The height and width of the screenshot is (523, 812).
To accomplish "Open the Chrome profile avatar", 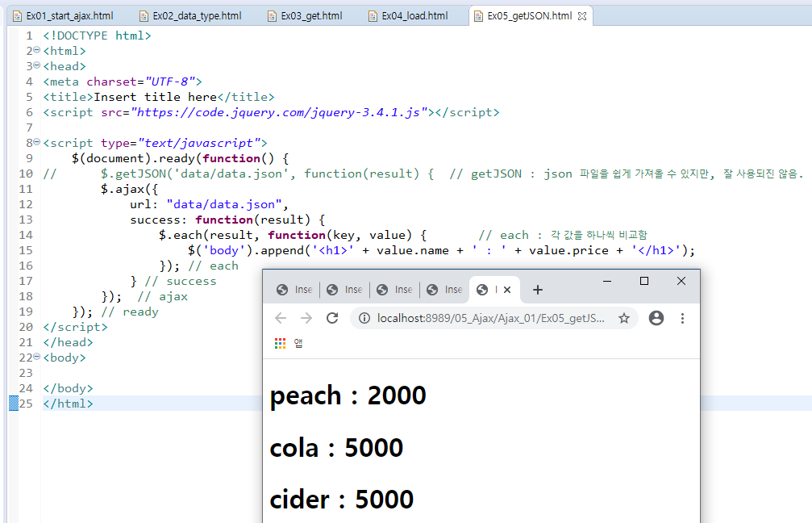I will pyautogui.click(x=656, y=318).
